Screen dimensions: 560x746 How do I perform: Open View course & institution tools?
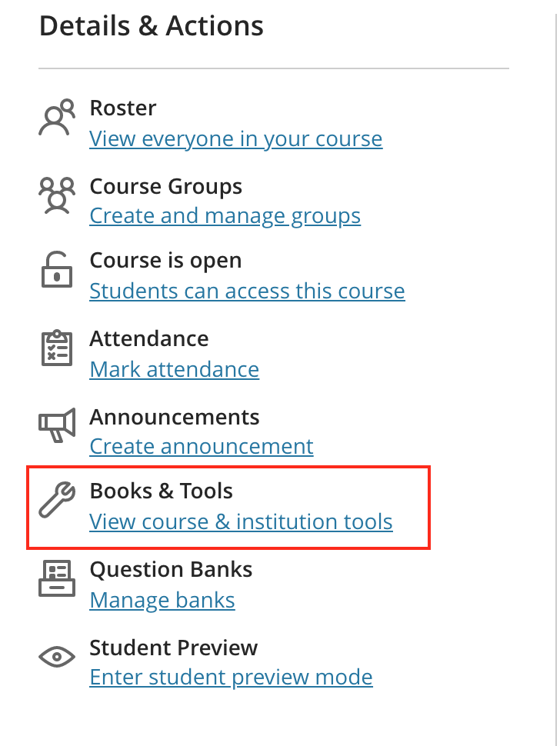pos(241,522)
